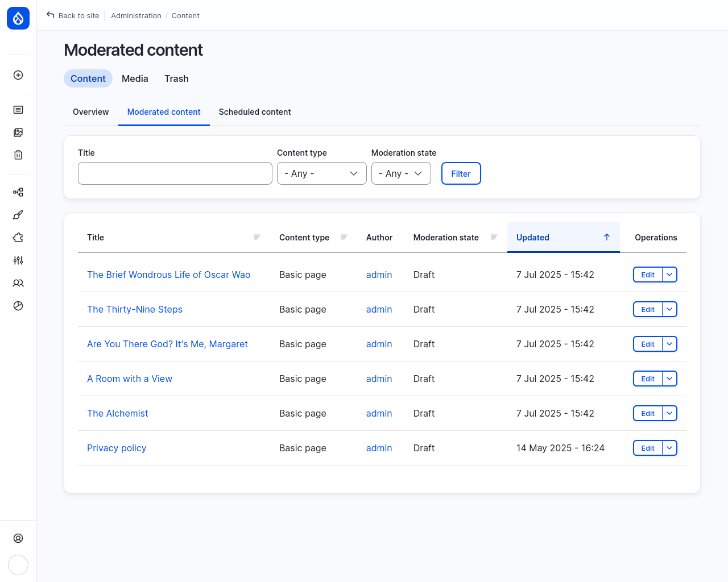Open Extend via the puzzle piece icon
The height and width of the screenshot is (582, 728).
(18, 238)
